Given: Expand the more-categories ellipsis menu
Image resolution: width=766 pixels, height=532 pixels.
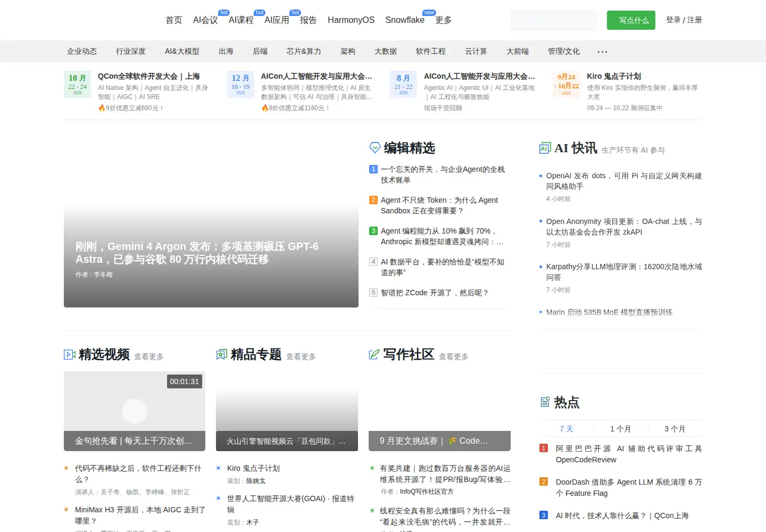Looking at the screenshot, I should 602,52.
